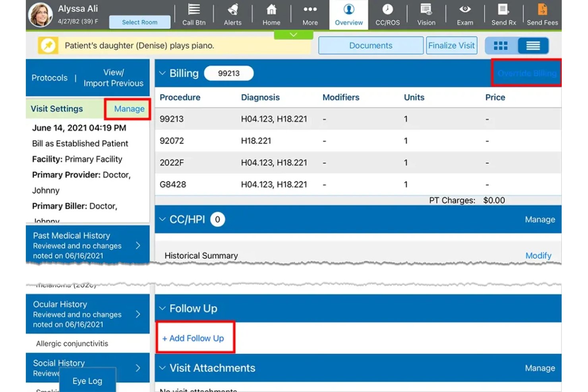Click the yellow pinned note icon
This screenshot has height=392, width=588.
(48, 45)
